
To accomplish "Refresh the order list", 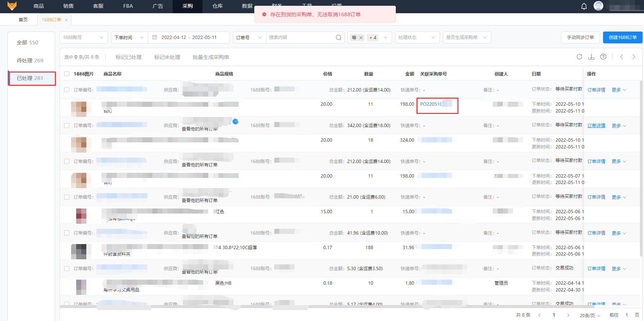I will click(x=579, y=57).
